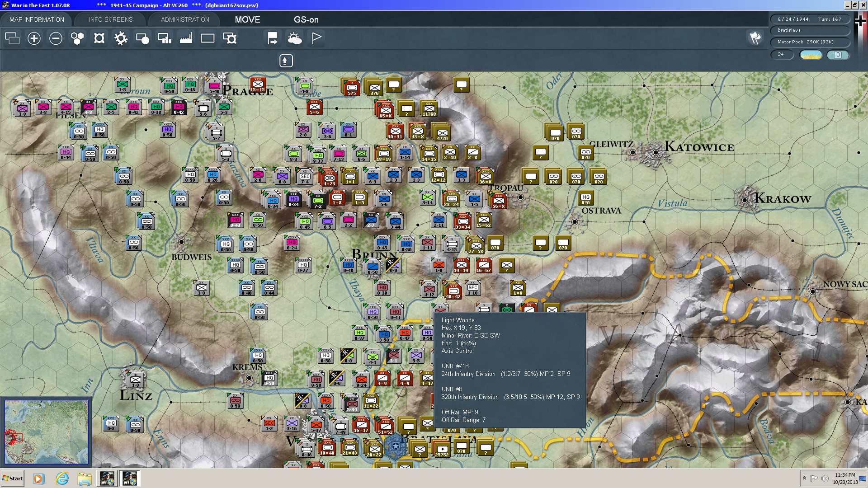Open the Administration tab
The height and width of the screenshot is (488, 868).
point(185,19)
